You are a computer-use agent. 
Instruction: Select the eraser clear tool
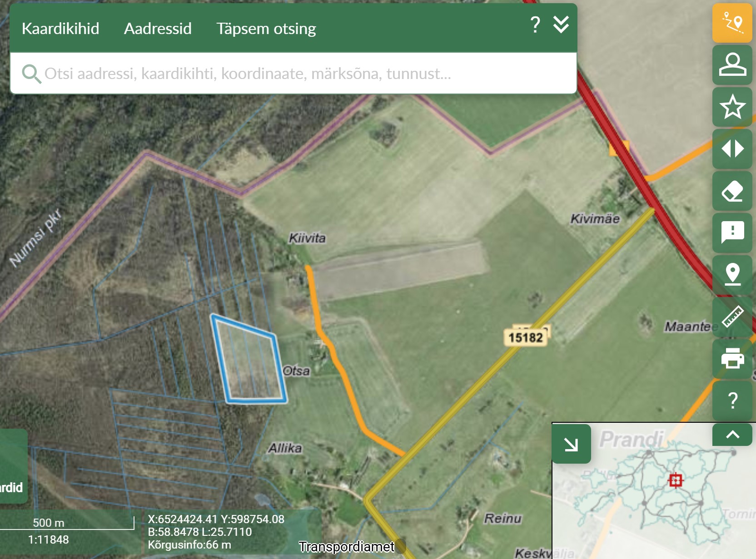[x=732, y=191]
